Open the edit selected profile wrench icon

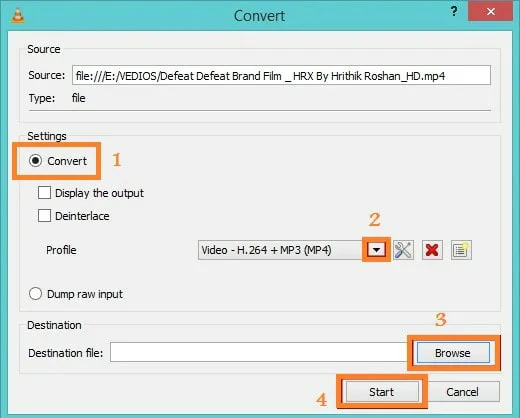point(403,250)
